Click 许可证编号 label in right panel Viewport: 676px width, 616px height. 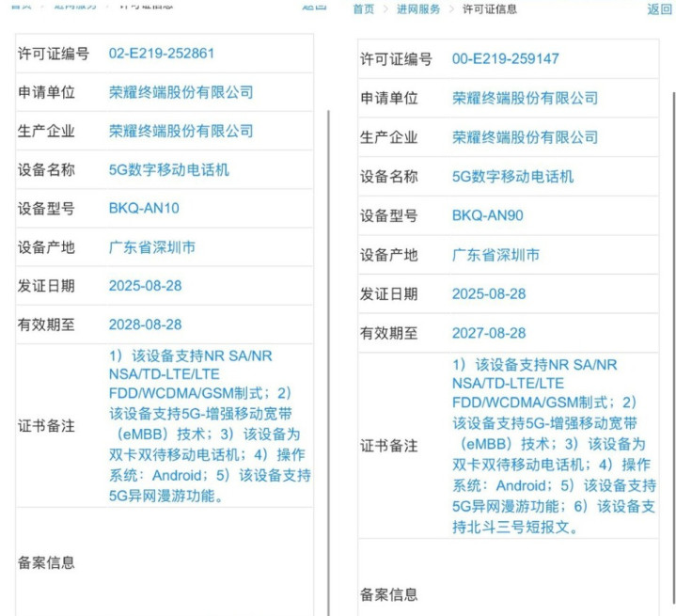click(x=396, y=59)
